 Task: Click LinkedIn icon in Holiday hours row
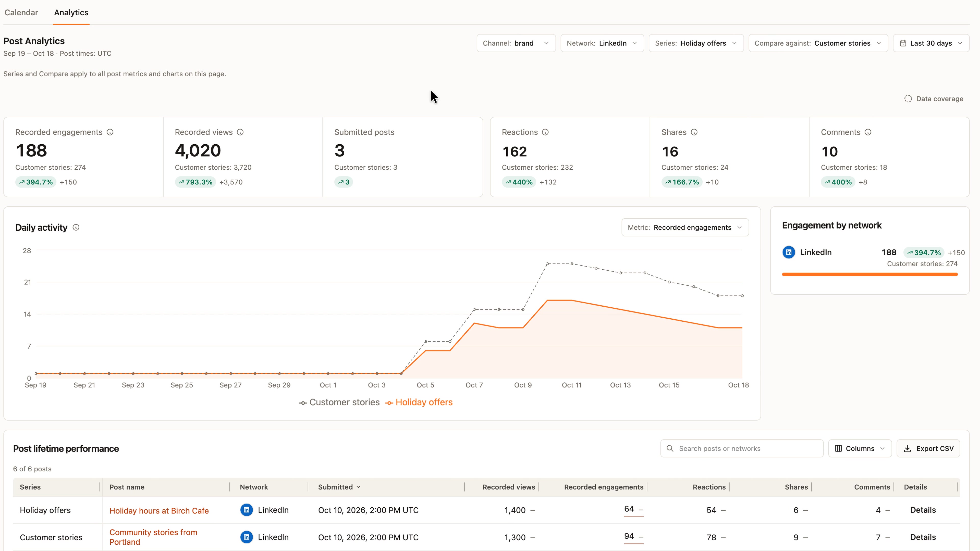247,510
